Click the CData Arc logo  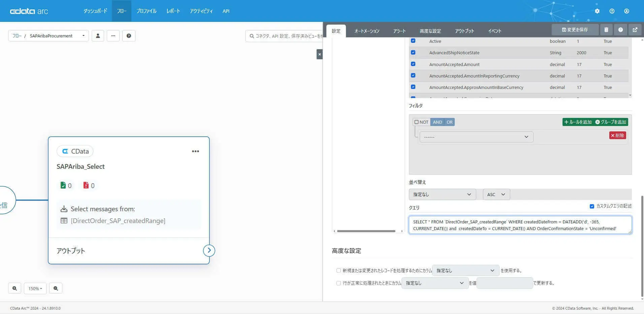tap(29, 11)
